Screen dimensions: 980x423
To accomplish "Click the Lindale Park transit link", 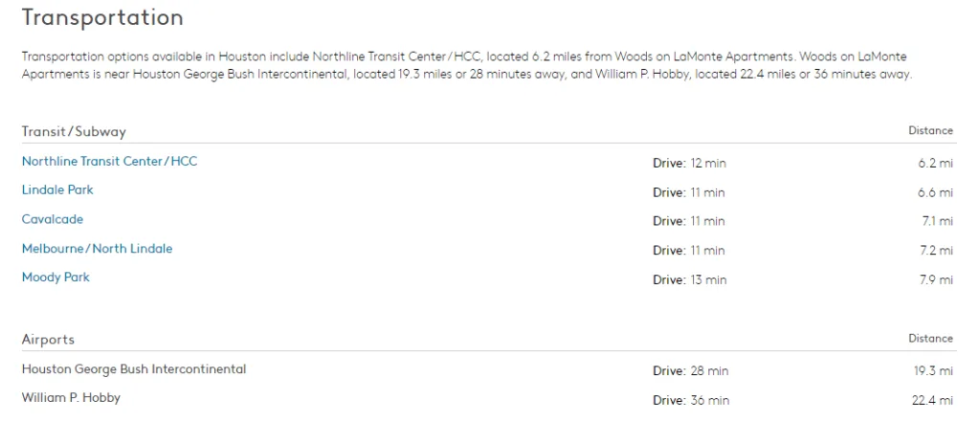I will pyautogui.click(x=57, y=190).
